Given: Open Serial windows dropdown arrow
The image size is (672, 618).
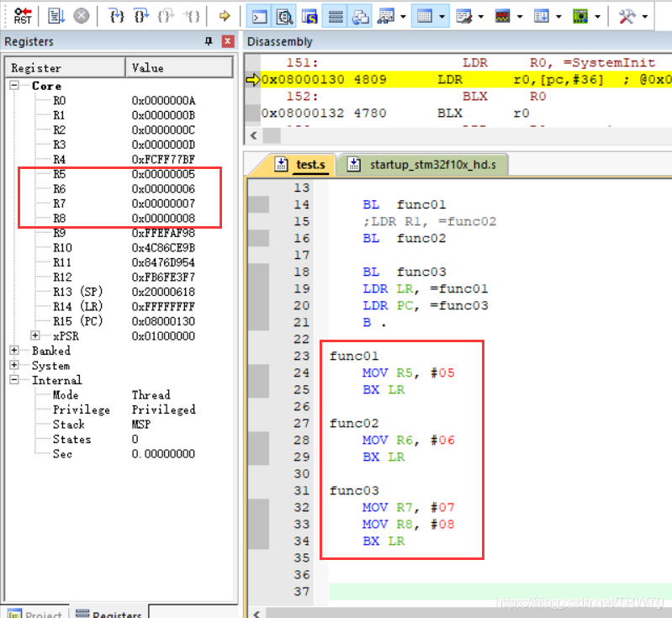Looking at the screenshot, I should 481,17.
